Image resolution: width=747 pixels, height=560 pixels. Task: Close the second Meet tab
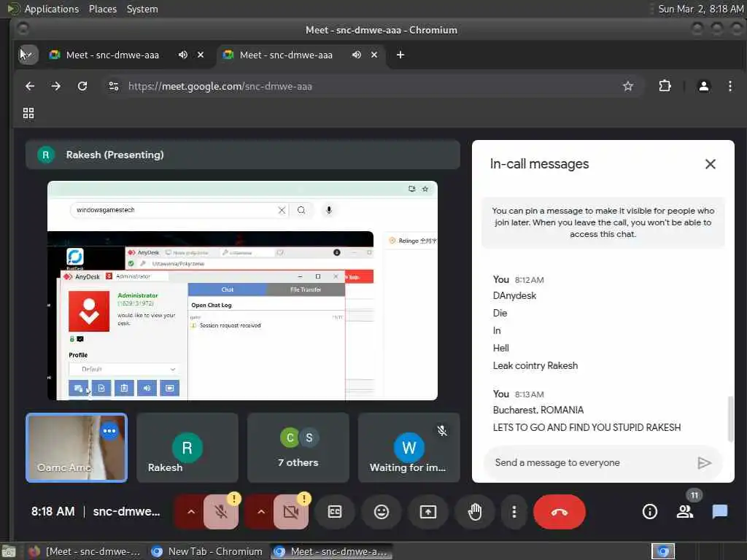(x=374, y=55)
